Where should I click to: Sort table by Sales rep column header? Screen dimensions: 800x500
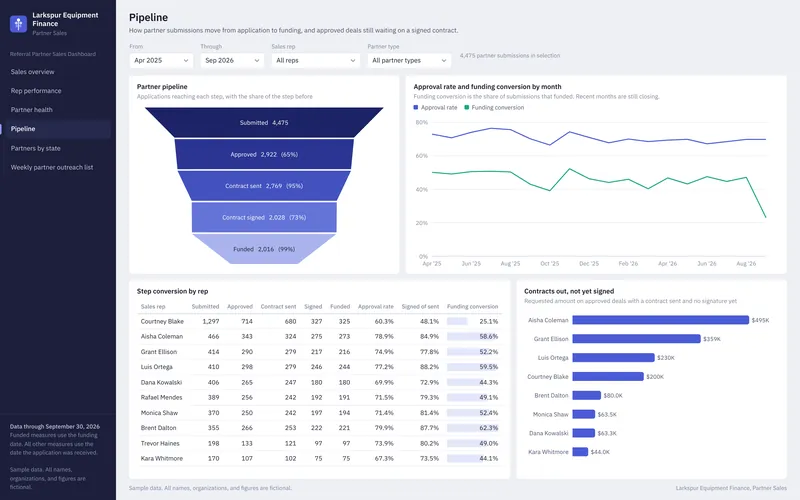pos(153,307)
